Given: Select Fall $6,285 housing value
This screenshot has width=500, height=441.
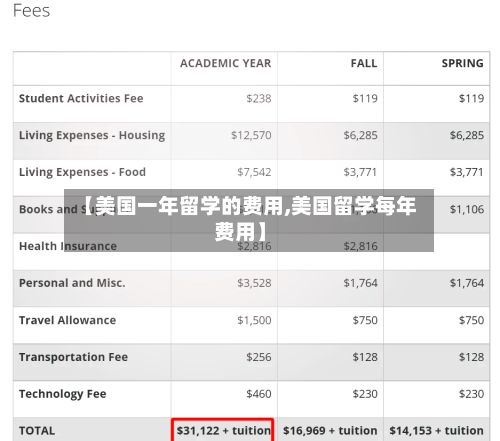Looking at the screenshot, I should coord(361,135).
